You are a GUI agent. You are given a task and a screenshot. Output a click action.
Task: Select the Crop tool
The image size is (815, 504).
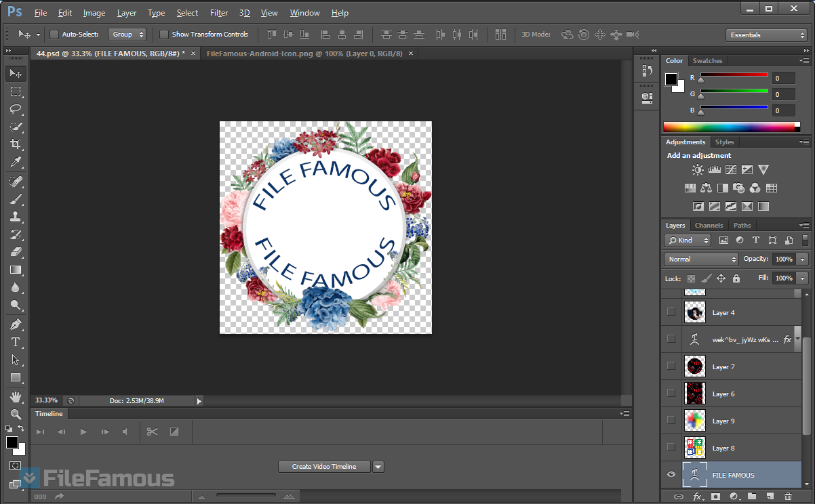point(16,144)
